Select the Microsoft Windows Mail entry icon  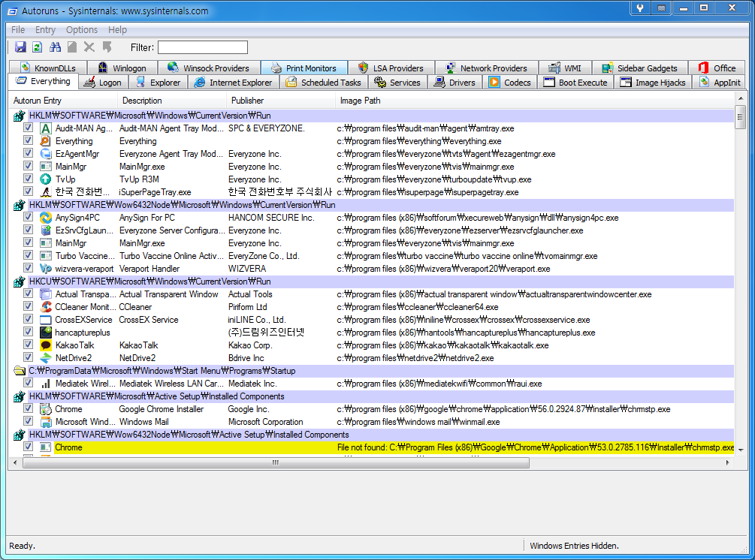point(45,421)
